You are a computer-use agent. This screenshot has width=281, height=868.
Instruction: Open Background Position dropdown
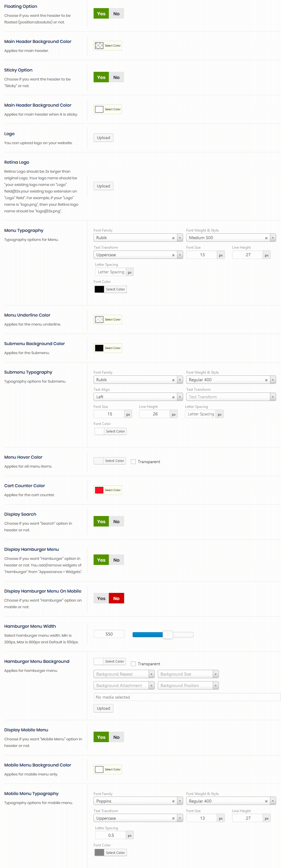[x=188, y=685]
